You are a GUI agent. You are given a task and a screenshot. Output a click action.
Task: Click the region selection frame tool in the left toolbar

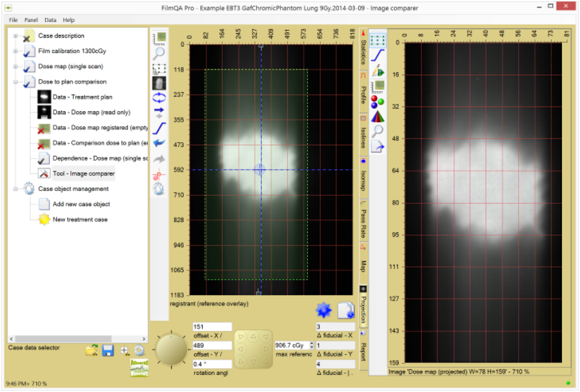click(159, 68)
